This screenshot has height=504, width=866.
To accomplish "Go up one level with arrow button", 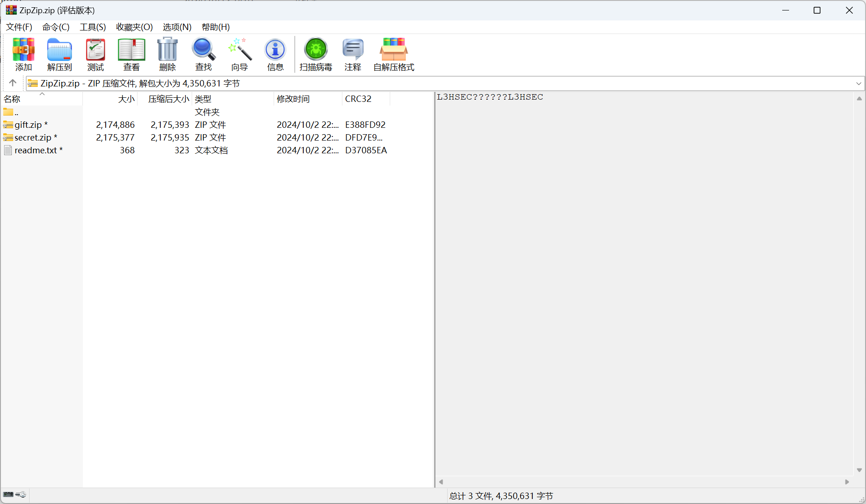I will point(13,83).
